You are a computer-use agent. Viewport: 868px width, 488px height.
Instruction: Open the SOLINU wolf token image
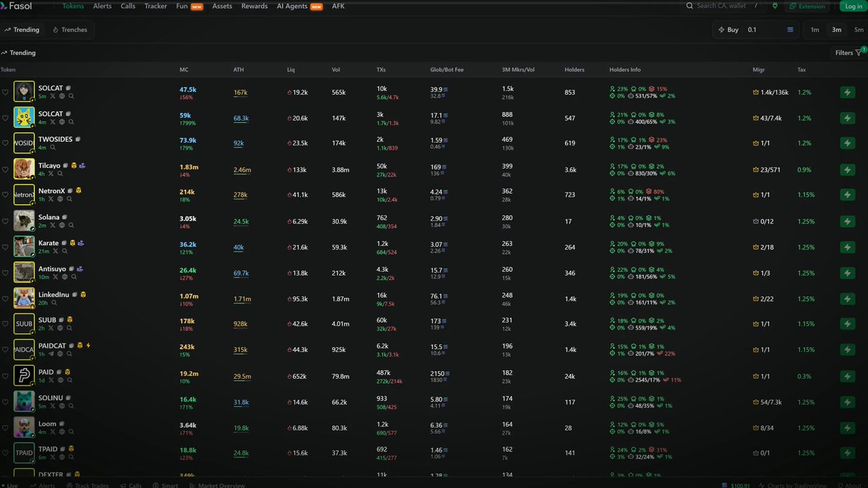(x=24, y=402)
